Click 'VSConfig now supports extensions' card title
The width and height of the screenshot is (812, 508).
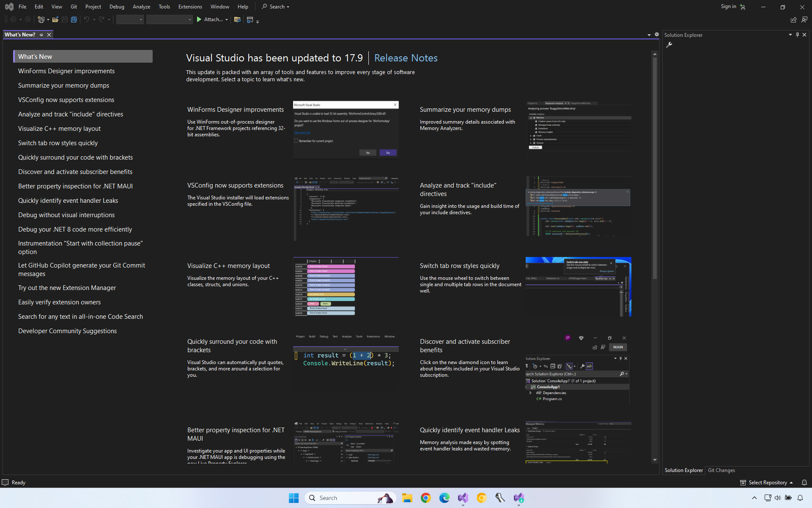[x=235, y=185]
